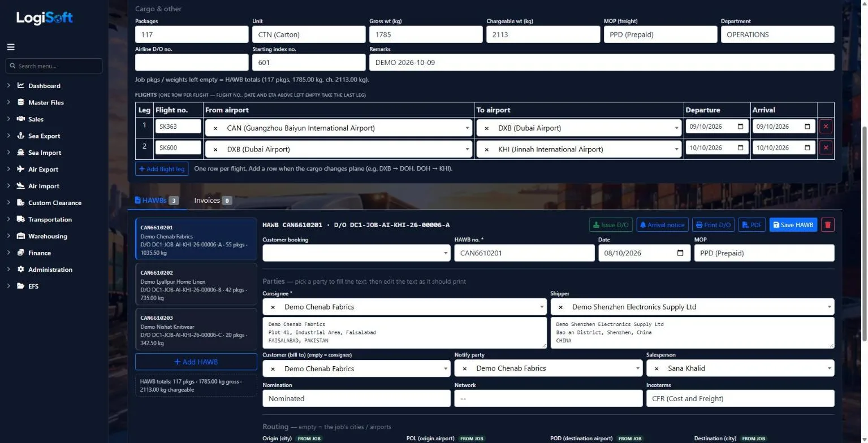
Task: Select the Air Export plane icon
Action: point(21,170)
